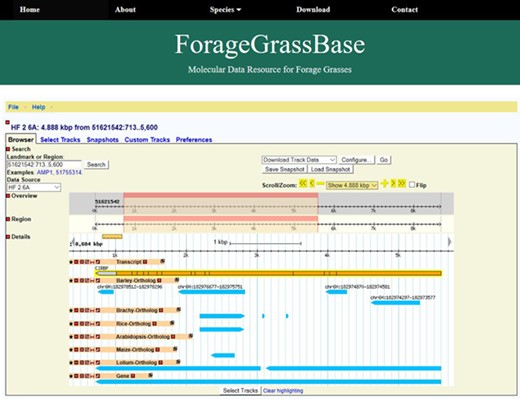Click the AMP1 example link

[45, 172]
